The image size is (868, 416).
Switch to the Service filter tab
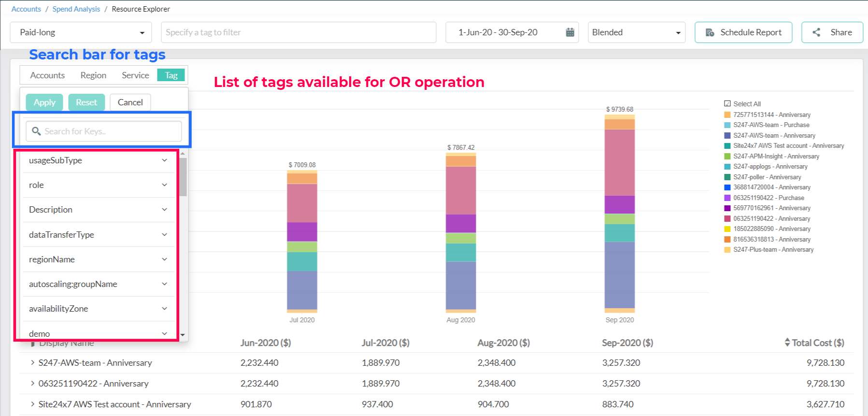[x=135, y=75]
